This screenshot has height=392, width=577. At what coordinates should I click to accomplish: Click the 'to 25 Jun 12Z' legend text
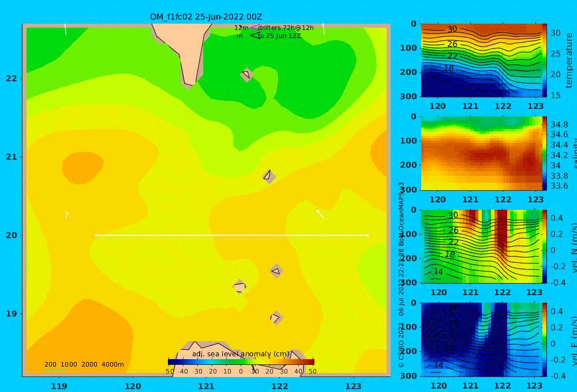point(279,36)
